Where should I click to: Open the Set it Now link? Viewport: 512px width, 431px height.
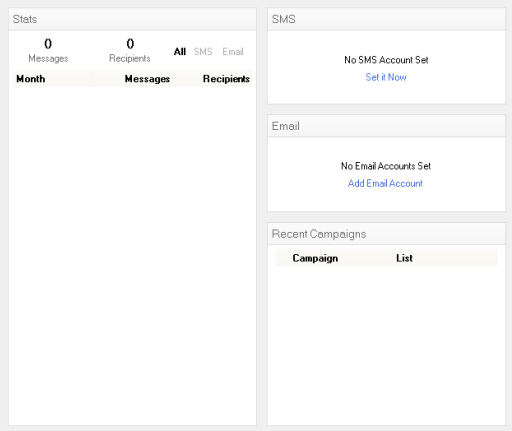click(x=386, y=77)
